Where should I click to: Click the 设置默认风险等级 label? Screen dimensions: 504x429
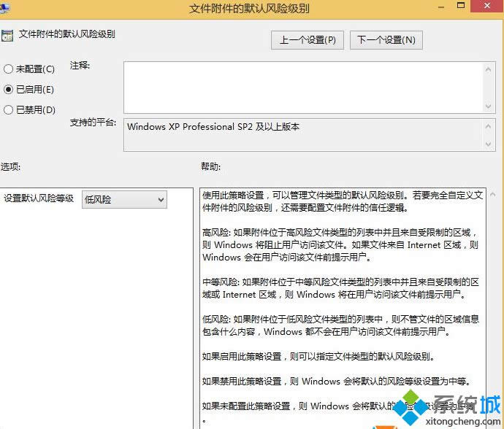[x=39, y=198]
